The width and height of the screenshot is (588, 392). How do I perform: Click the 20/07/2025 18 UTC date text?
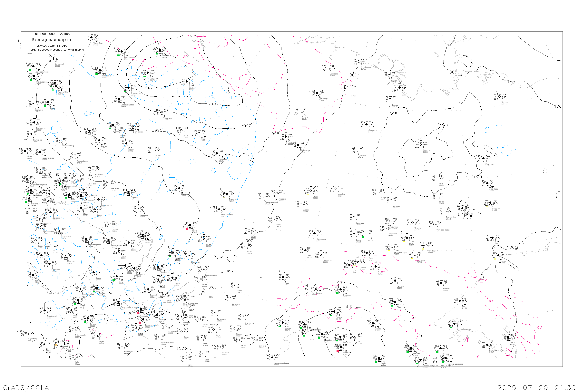click(52, 46)
